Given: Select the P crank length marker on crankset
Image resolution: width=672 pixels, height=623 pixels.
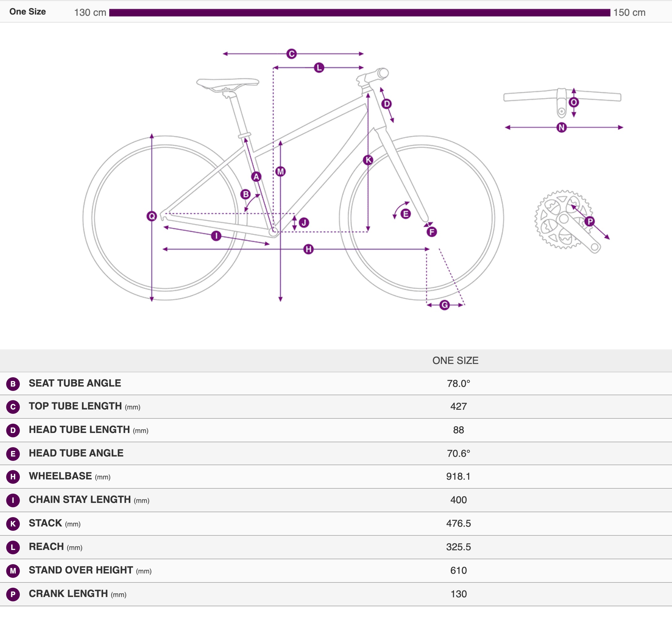Looking at the screenshot, I should tap(589, 222).
